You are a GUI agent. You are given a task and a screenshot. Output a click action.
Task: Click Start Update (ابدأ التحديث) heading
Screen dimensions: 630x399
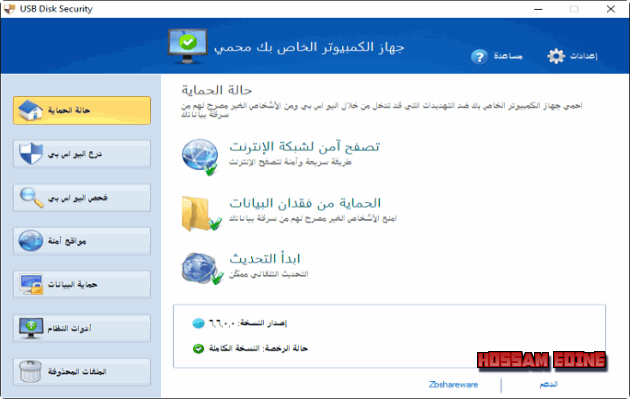265,258
